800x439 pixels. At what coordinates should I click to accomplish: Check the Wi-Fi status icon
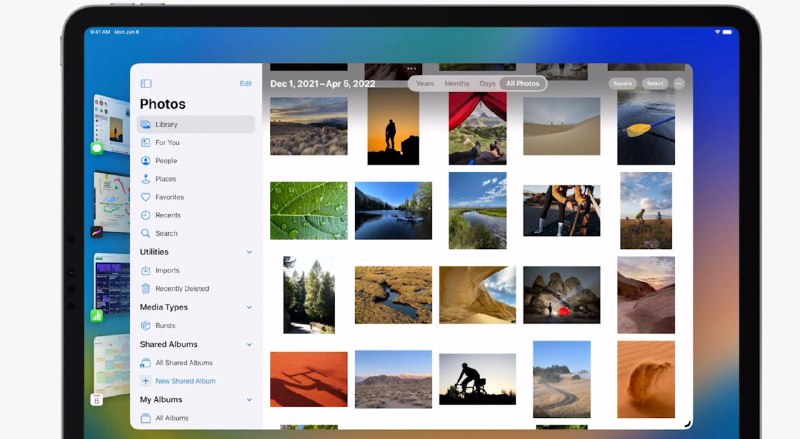tap(717, 32)
